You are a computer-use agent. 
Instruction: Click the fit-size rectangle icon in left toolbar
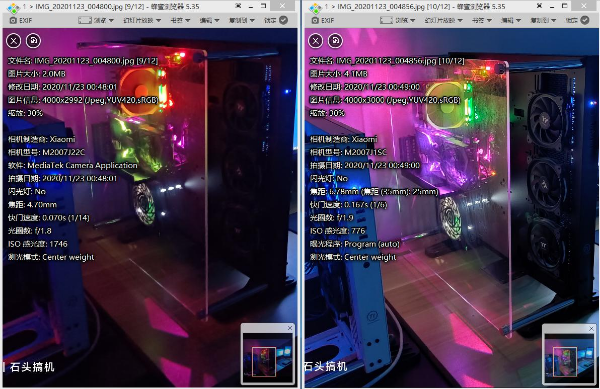tap(85, 20)
